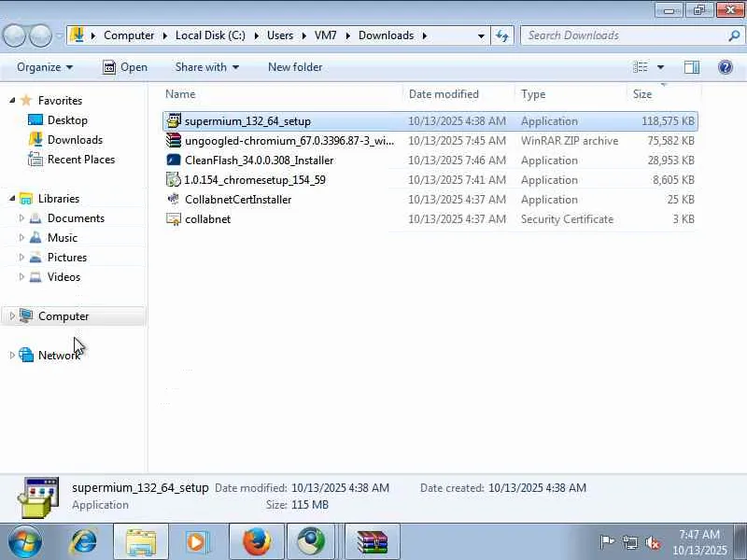Click the Recent Places icon
747x560 pixels.
click(x=35, y=159)
